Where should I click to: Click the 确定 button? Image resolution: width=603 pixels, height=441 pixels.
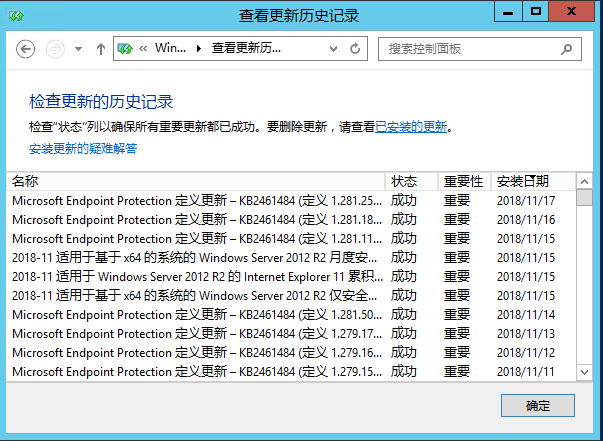coord(538,405)
